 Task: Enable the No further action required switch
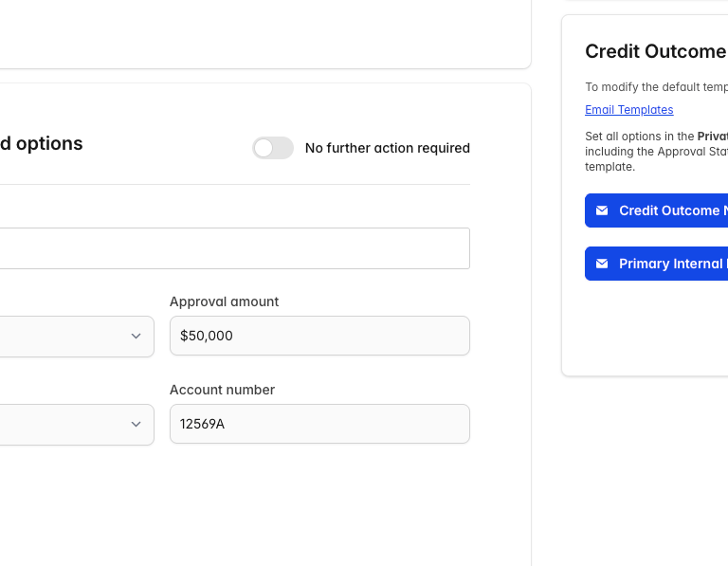[273, 148]
